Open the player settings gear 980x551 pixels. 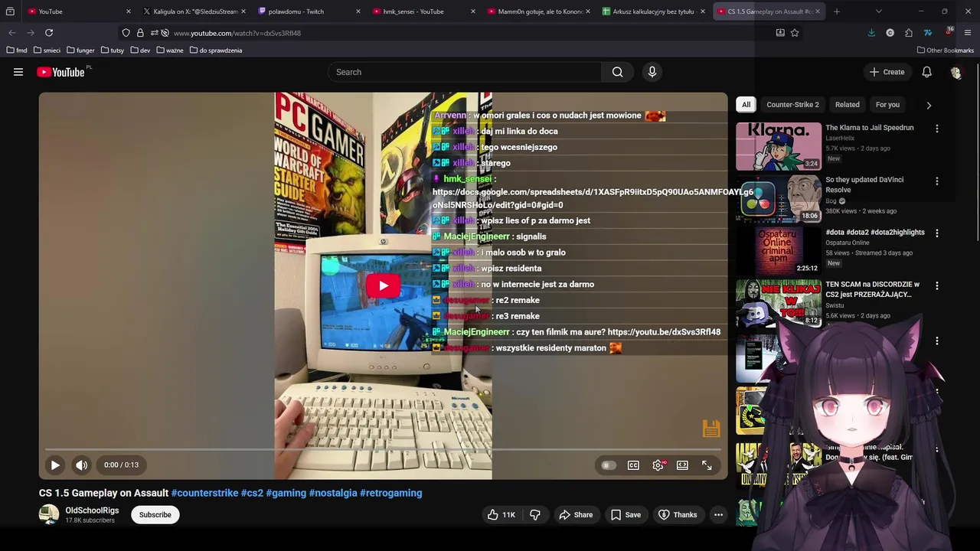(658, 465)
